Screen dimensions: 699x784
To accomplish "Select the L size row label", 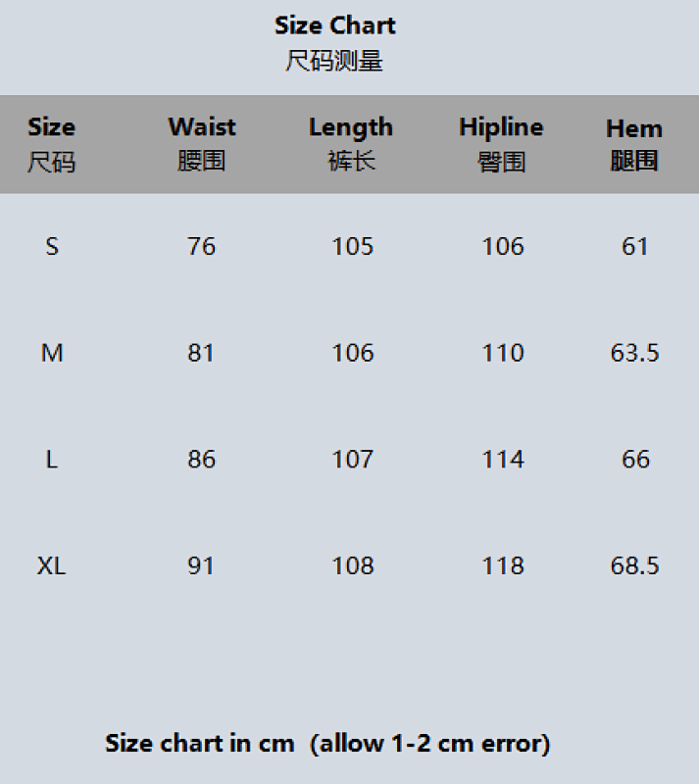I will (52, 460).
